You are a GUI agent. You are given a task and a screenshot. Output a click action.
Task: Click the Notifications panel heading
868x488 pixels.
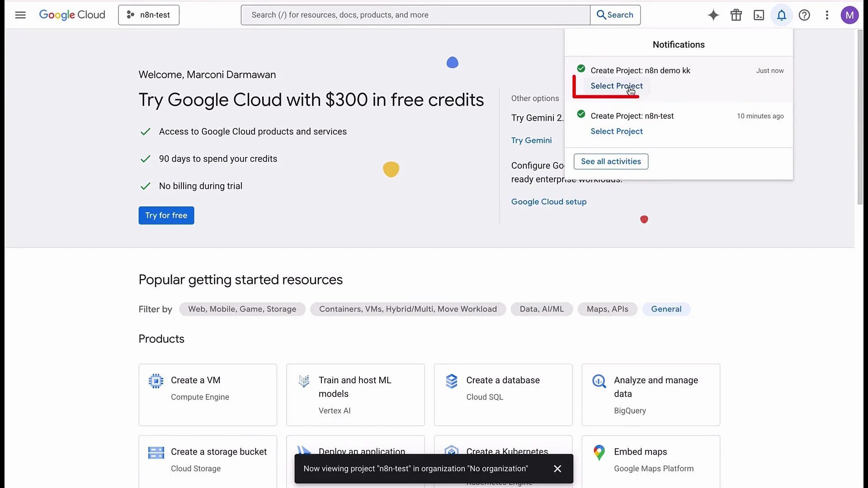[x=679, y=45]
